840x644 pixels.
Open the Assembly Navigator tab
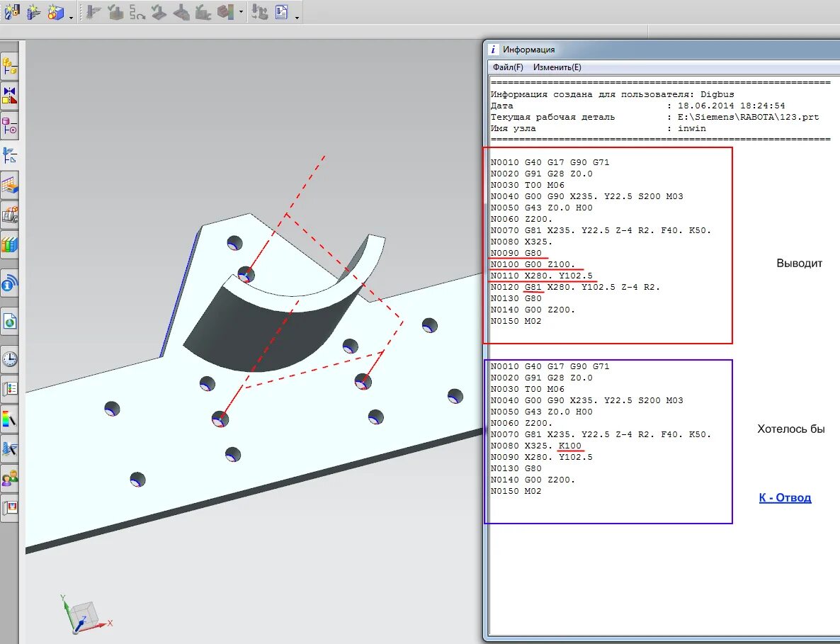click(x=10, y=66)
